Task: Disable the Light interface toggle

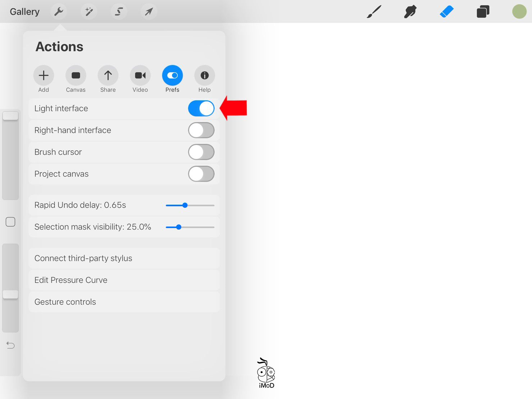Action: pos(201,108)
